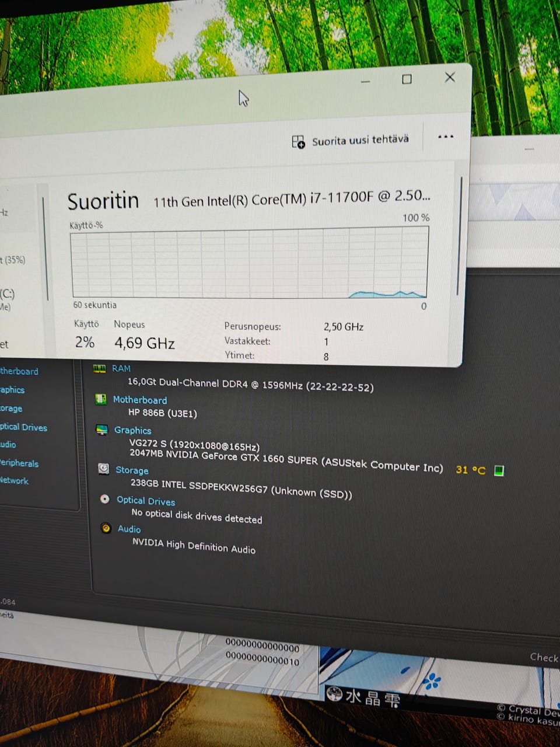Open the Motherboard heading link in Speccy summary
This screenshot has height=747, width=560.
coord(140,400)
